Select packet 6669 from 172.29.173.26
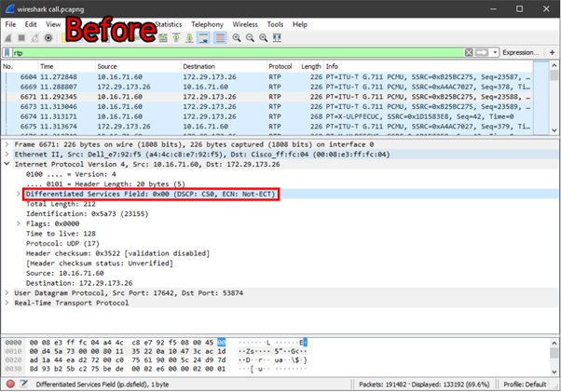This screenshot has width=561, height=392. pos(267,87)
